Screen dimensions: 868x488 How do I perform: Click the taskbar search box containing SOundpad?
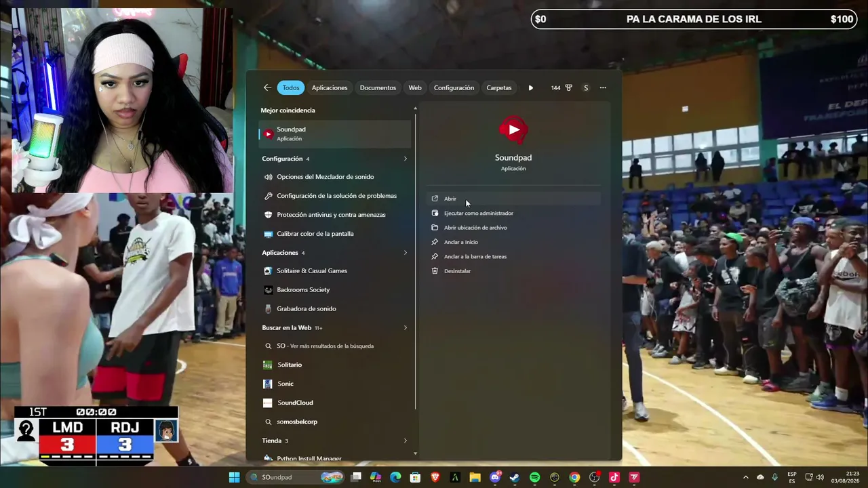pyautogui.click(x=296, y=477)
